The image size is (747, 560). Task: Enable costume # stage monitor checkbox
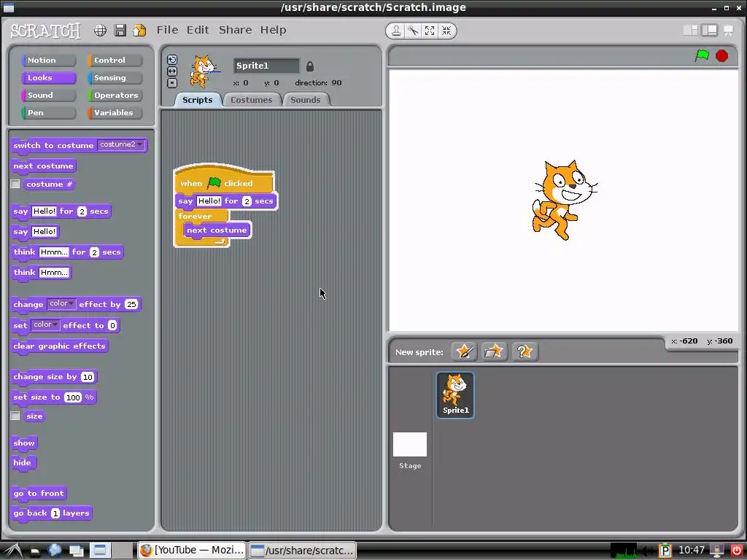pyautogui.click(x=15, y=184)
